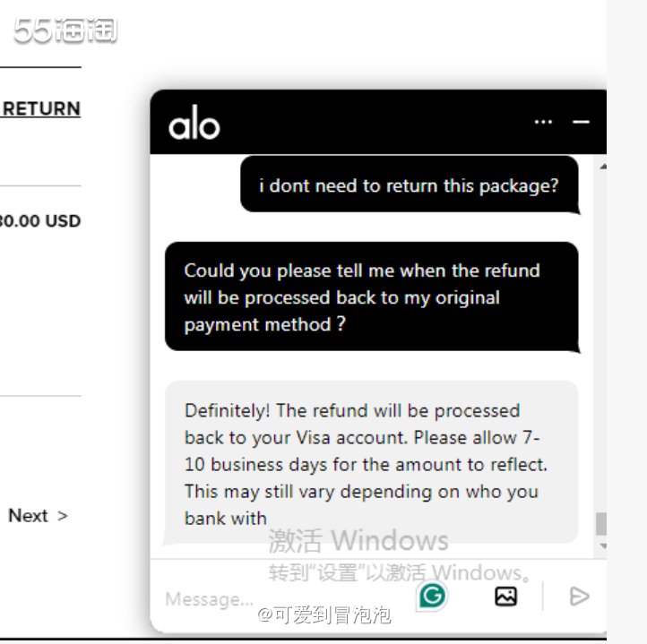Open the chat options three-dot menu
The width and height of the screenshot is (647, 644).
pyautogui.click(x=543, y=122)
